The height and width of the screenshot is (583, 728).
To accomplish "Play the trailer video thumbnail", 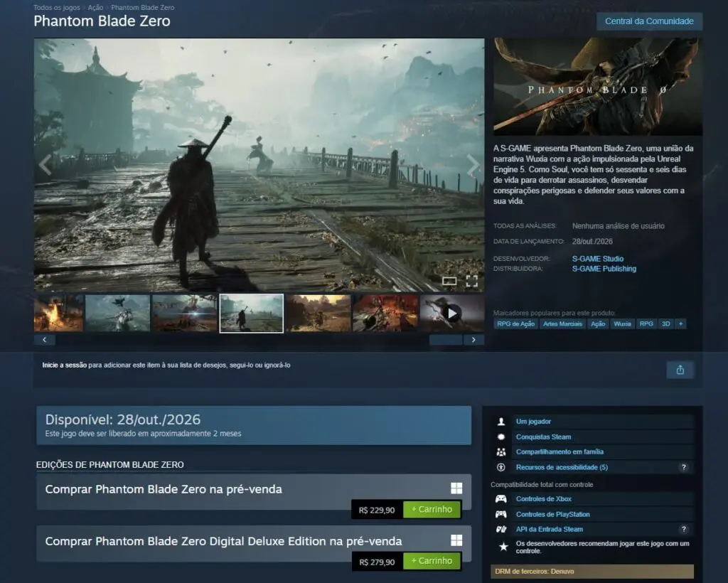I will point(451,314).
